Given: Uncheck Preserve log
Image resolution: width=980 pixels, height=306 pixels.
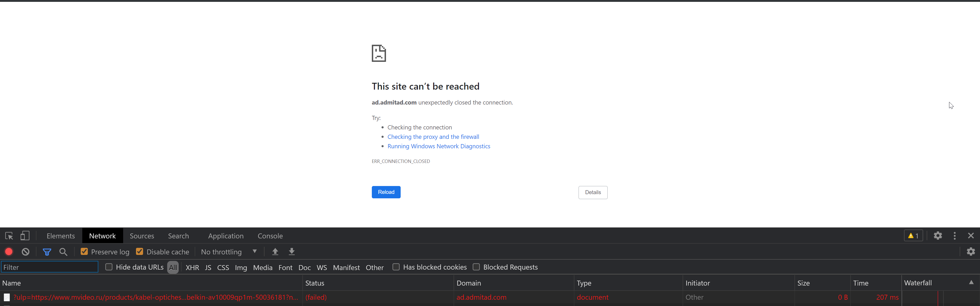Looking at the screenshot, I should (x=84, y=251).
